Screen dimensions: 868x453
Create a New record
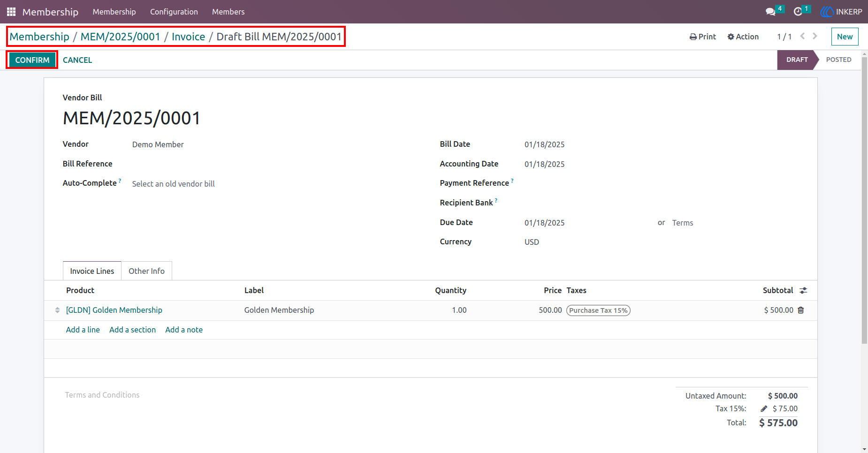tap(845, 37)
